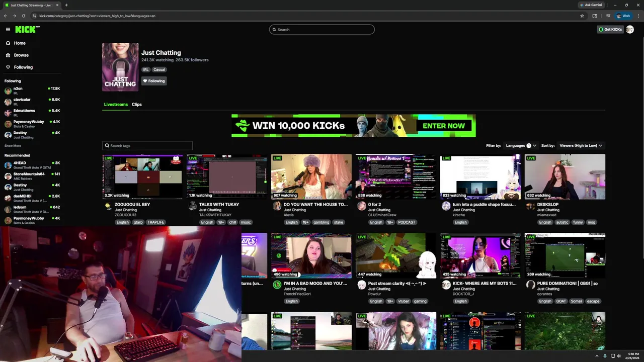The image size is (644, 362).
Task: Click the Get KICKs button
Action: point(610,30)
